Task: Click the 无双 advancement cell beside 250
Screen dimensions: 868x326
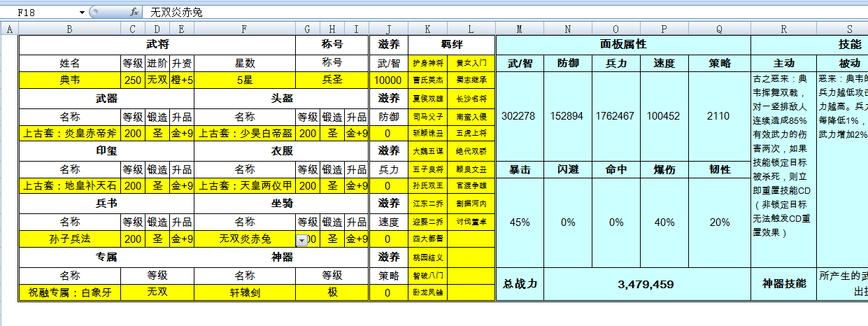Action: tap(157, 80)
